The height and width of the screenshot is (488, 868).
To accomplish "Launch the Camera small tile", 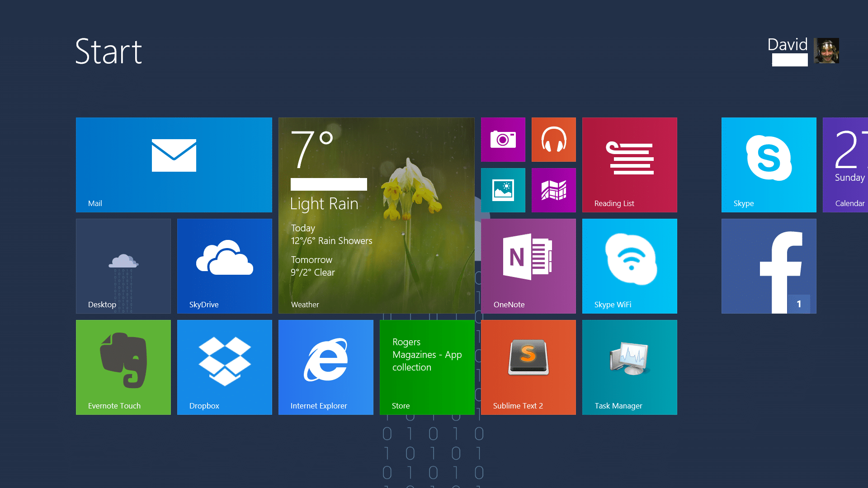I will pos(503,140).
